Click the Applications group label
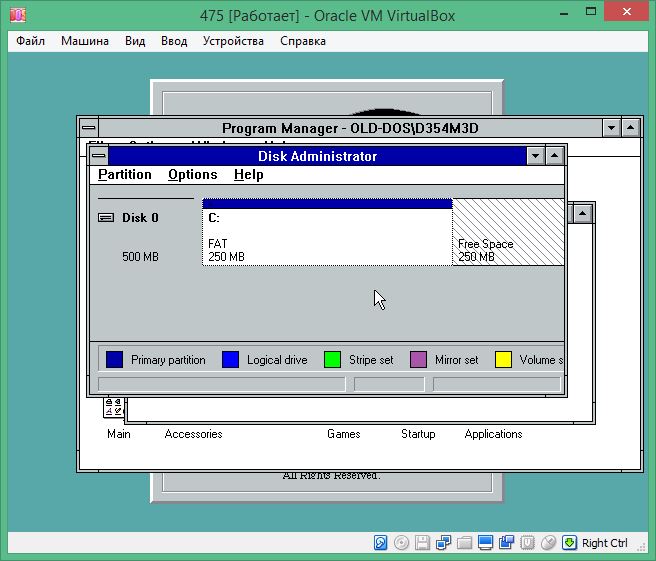 (x=493, y=434)
